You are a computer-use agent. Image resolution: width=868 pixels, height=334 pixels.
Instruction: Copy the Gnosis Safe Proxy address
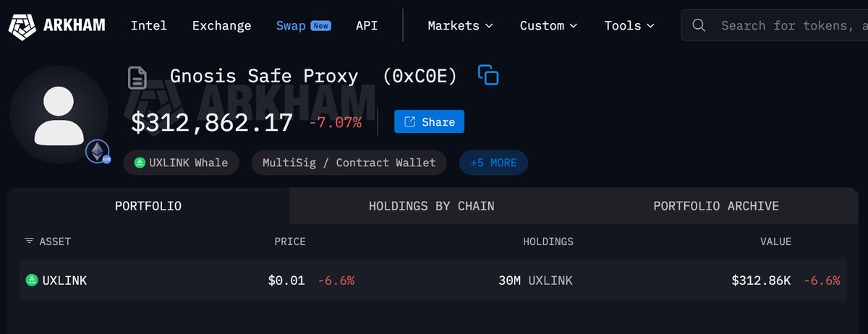488,75
